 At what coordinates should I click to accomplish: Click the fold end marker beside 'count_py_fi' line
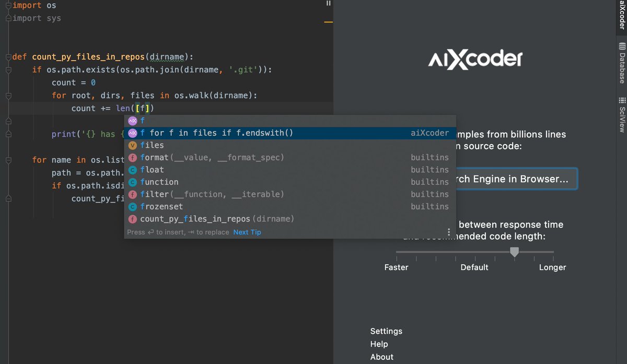[x=8, y=198]
